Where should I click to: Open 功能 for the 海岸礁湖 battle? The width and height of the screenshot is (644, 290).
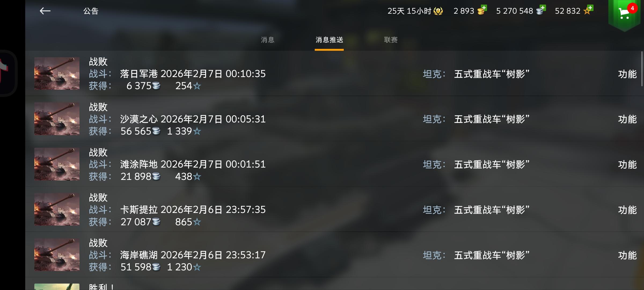(x=627, y=255)
